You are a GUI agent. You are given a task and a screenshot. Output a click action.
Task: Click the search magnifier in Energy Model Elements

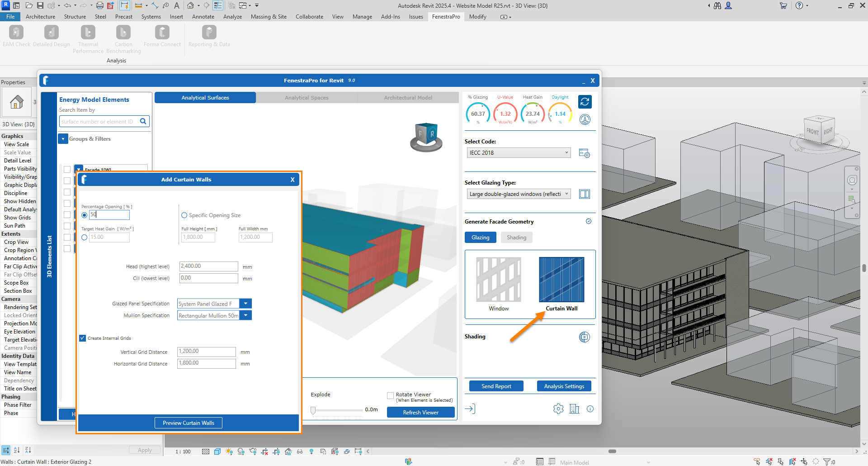pos(143,121)
